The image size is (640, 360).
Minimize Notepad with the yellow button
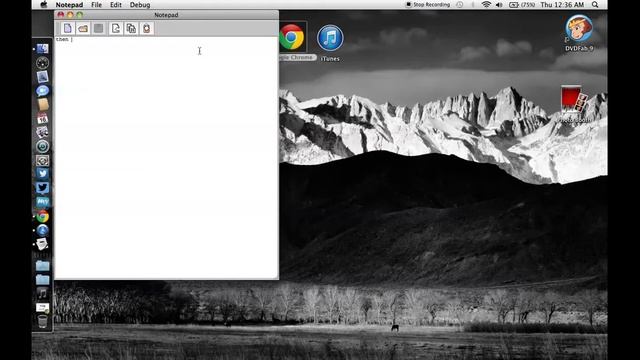pyautogui.click(x=70, y=15)
